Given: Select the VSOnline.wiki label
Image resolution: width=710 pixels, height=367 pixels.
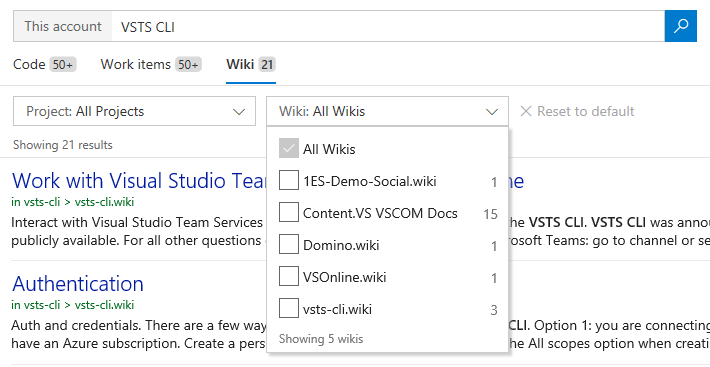Looking at the screenshot, I should point(345,277).
